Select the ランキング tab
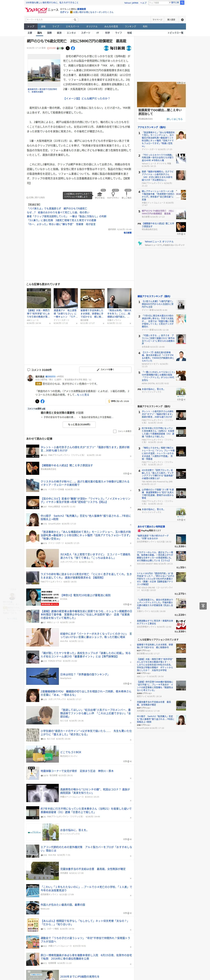The height and width of the screenshot is (980, 210). [130, 27]
